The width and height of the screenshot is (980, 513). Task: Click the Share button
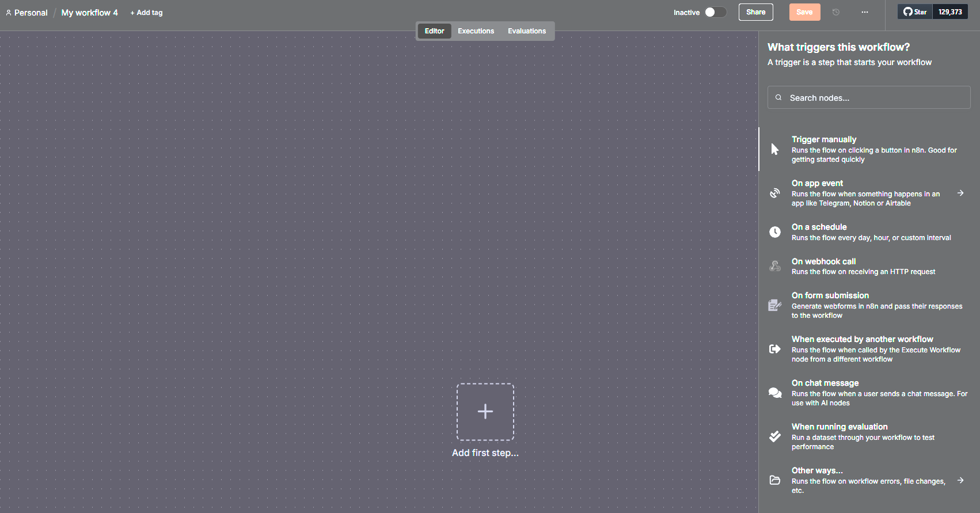[x=756, y=12]
